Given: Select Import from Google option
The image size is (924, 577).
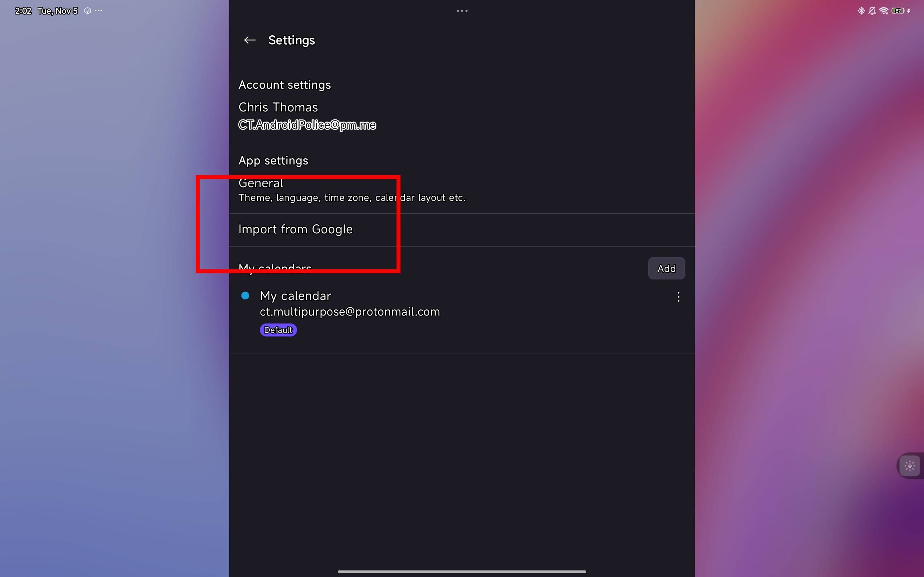Looking at the screenshot, I should coord(295,229).
